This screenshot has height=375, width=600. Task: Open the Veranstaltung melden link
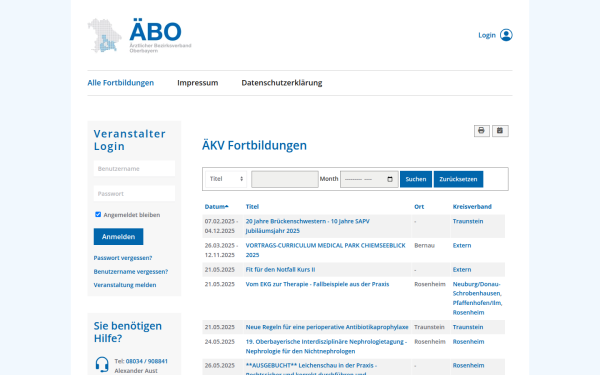pos(125,285)
